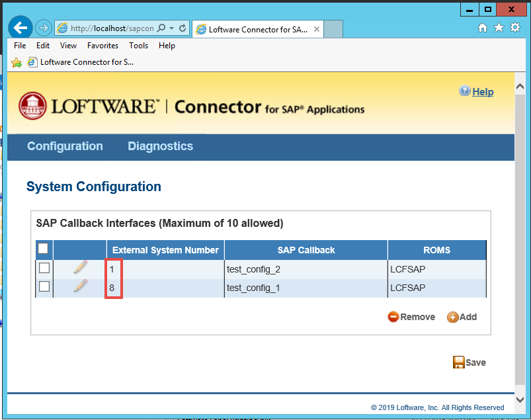
Task: Click the pencil edit icon for test_config_1
Action: pos(81,286)
